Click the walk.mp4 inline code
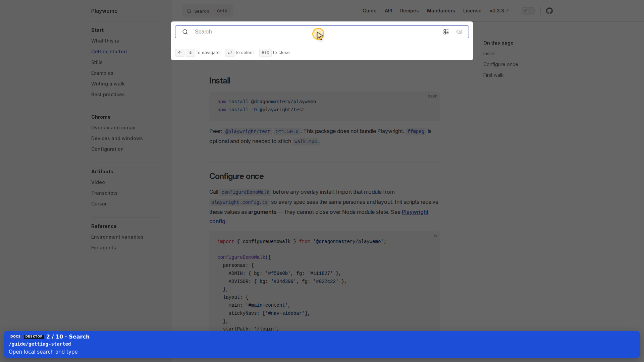The height and width of the screenshot is (362, 644). coord(306,142)
